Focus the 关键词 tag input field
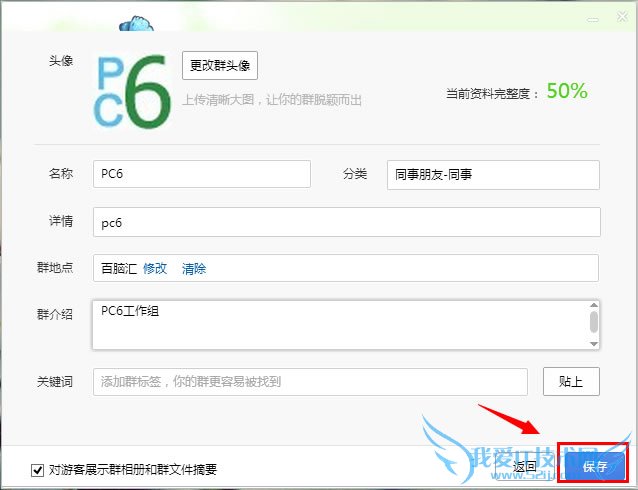 [310, 382]
